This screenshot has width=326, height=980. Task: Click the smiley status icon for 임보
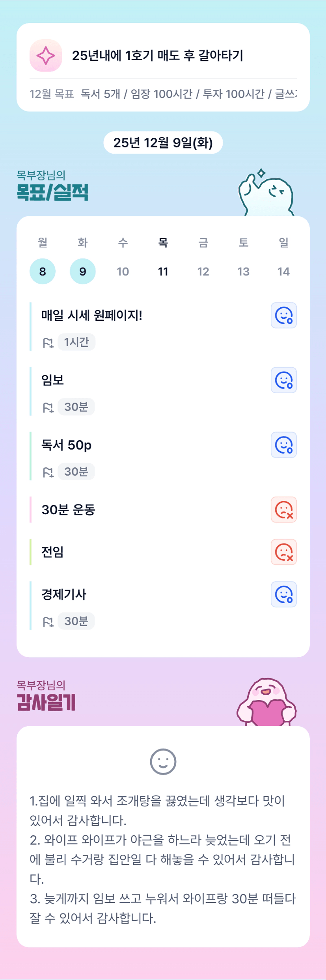tap(283, 380)
